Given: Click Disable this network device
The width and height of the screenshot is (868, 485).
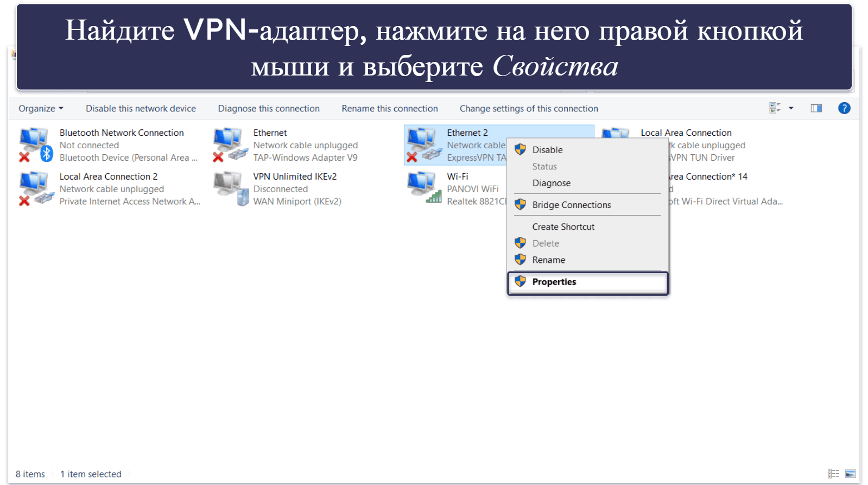Looking at the screenshot, I should [x=141, y=109].
